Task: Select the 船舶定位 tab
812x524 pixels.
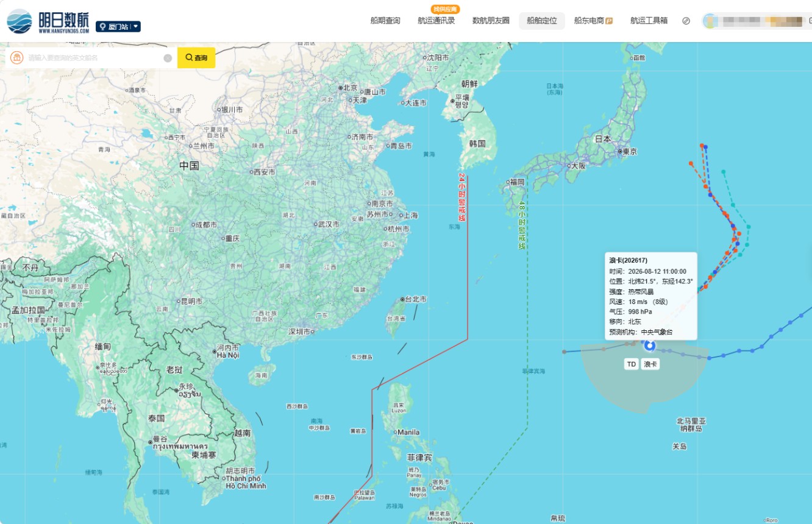Action: click(x=542, y=21)
